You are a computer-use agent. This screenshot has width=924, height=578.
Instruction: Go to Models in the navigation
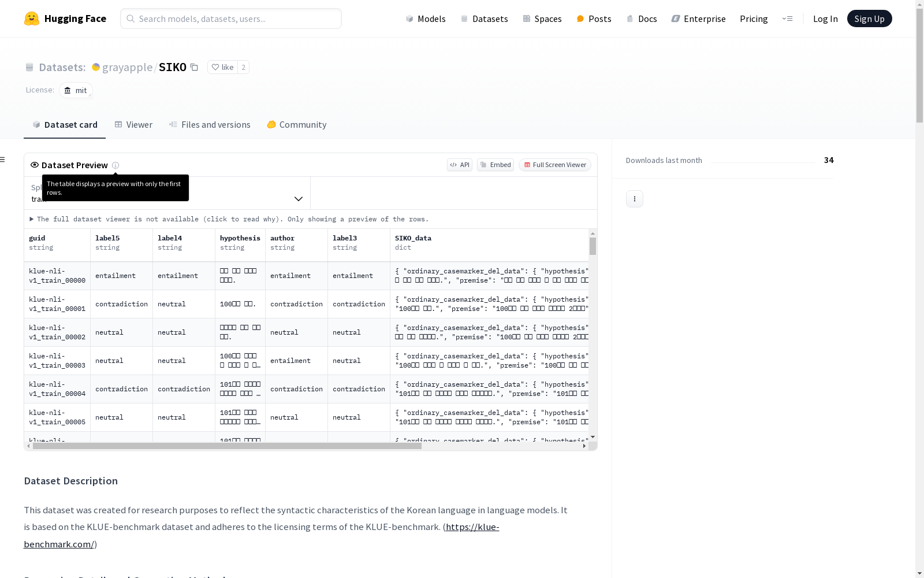(x=426, y=18)
